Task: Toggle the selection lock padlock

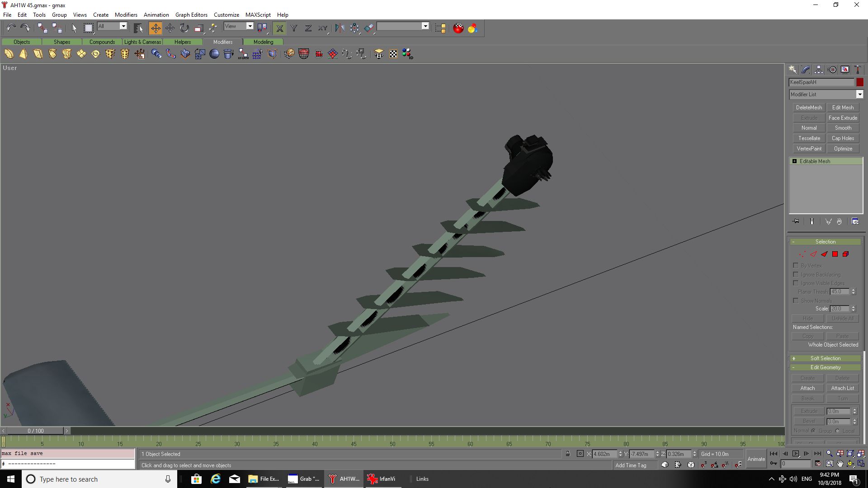Action: click(568, 454)
